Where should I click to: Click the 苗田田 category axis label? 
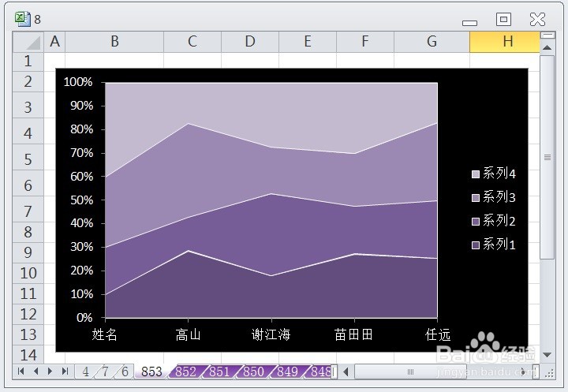354,334
